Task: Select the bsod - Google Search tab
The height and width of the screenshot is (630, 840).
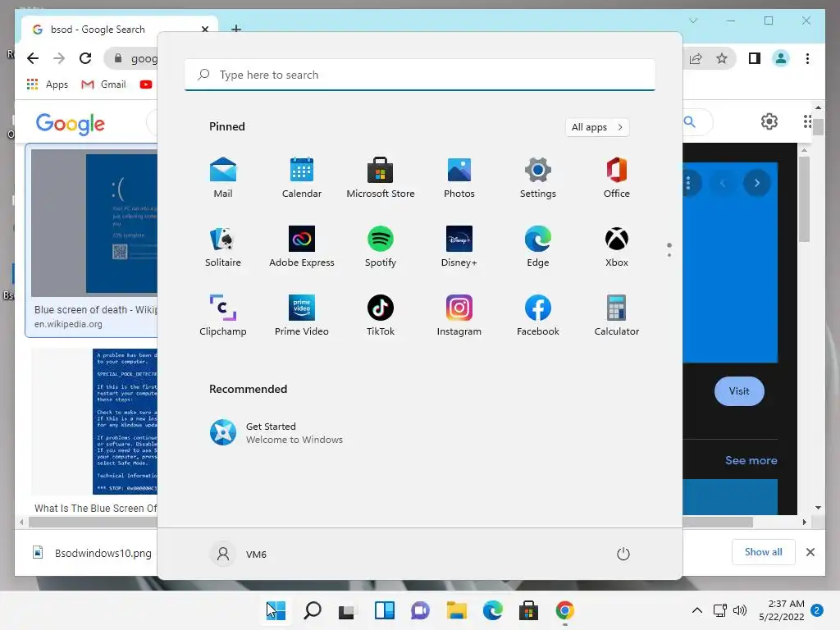Action: 120,30
